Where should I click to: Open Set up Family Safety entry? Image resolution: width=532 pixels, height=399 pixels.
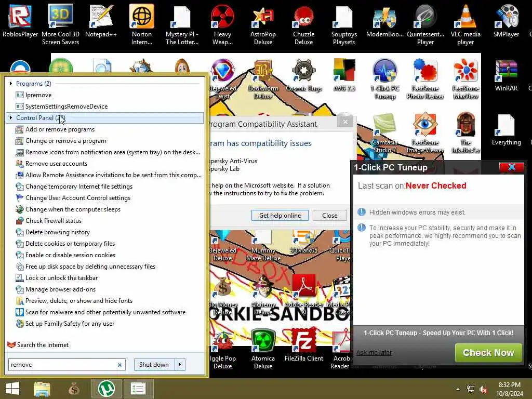(x=70, y=324)
